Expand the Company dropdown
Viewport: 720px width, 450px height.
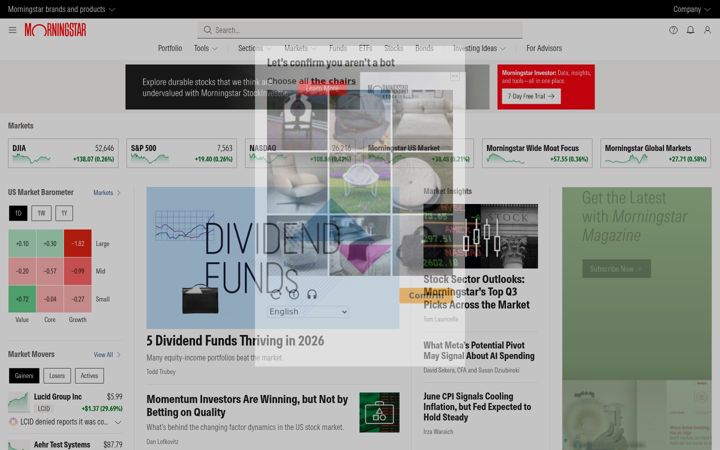pyautogui.click(x=692, y=9)
